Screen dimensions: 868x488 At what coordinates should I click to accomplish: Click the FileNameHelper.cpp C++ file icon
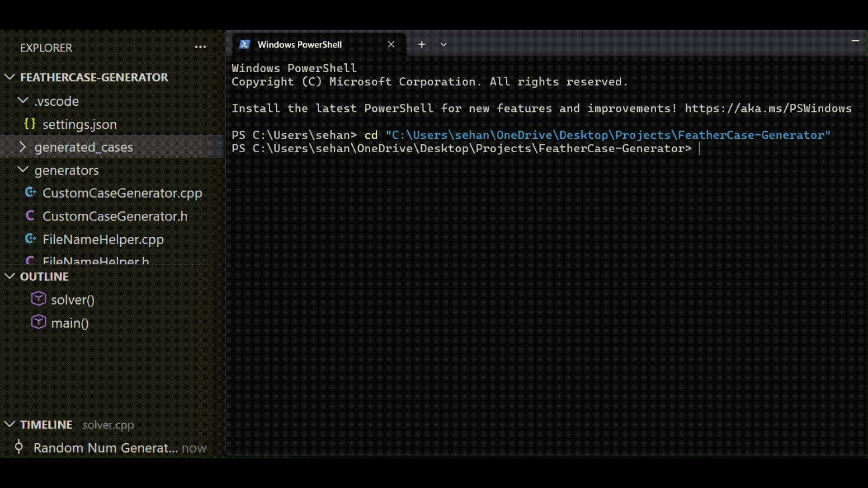point(30,239)
